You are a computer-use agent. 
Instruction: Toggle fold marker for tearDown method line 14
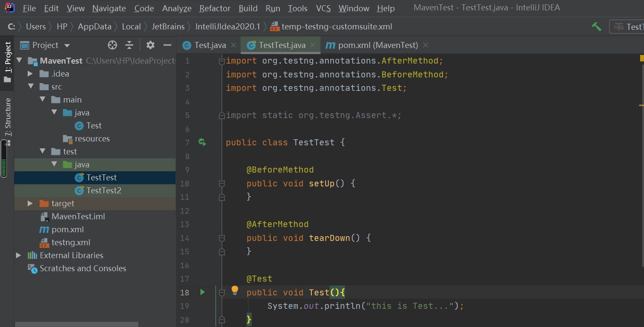(x=222, y=238)
